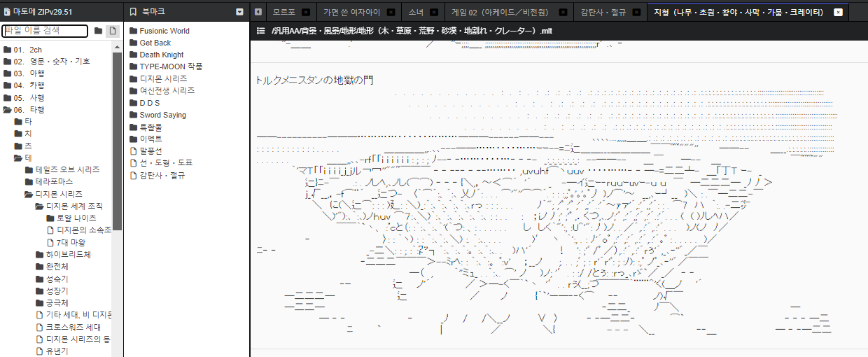This screenshot has height=357, width=868.
Task: Click the folder filter icon beside search
Action: click(x=98, y=31)
